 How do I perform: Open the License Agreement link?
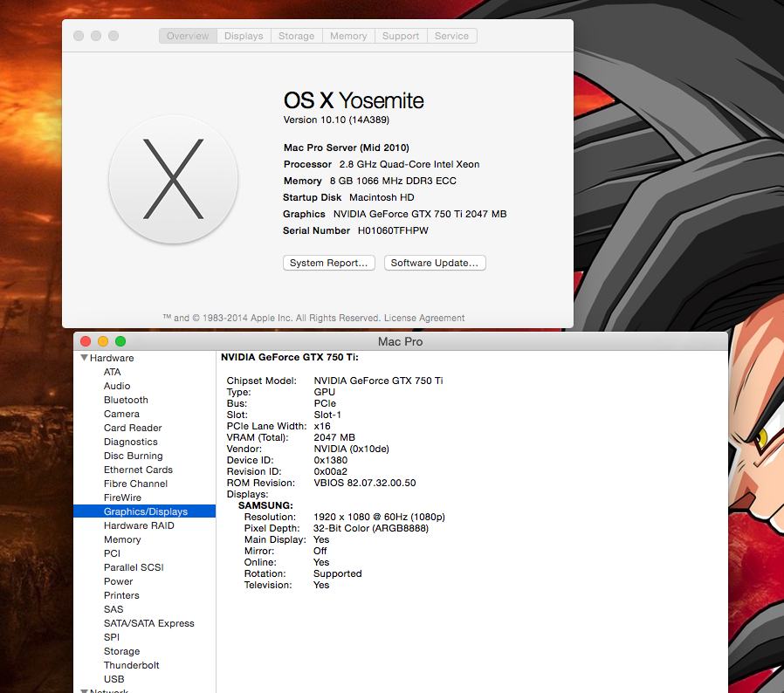424,318
